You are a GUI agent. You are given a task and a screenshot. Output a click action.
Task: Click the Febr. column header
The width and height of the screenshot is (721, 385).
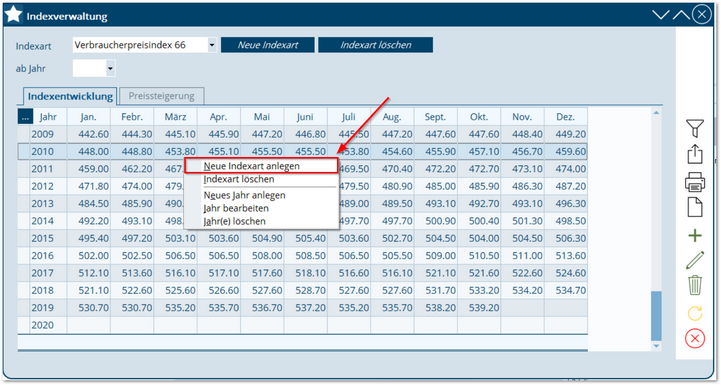pos(132,117)
